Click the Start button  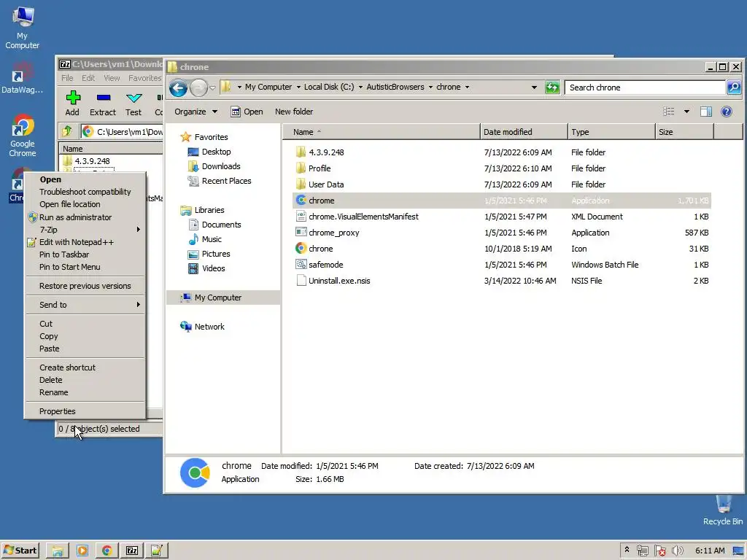coord(20,551)
